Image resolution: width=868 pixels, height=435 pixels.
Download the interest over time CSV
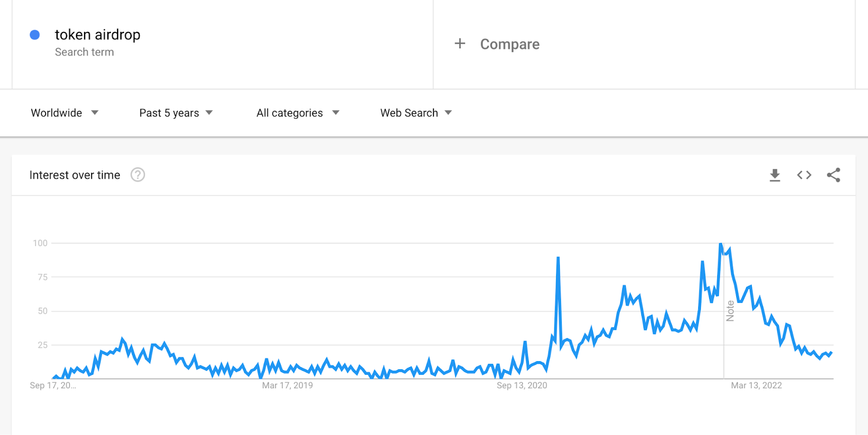coord(775,175)
